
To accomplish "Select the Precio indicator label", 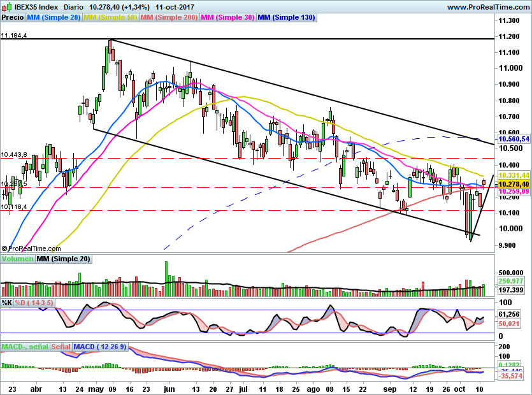I will [x=13, y=18].
